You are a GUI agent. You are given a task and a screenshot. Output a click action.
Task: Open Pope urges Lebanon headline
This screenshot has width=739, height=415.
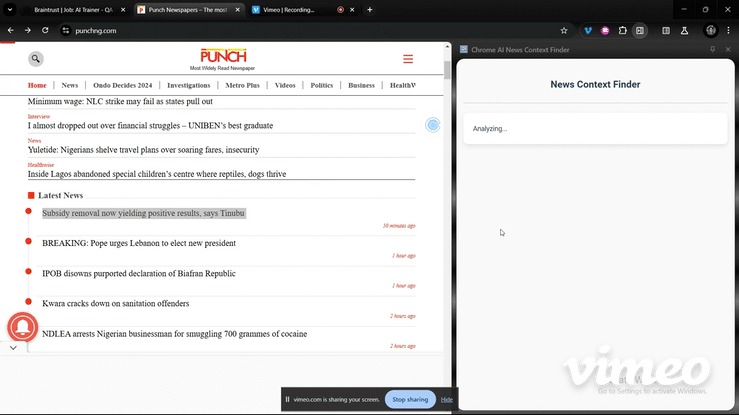139,243
